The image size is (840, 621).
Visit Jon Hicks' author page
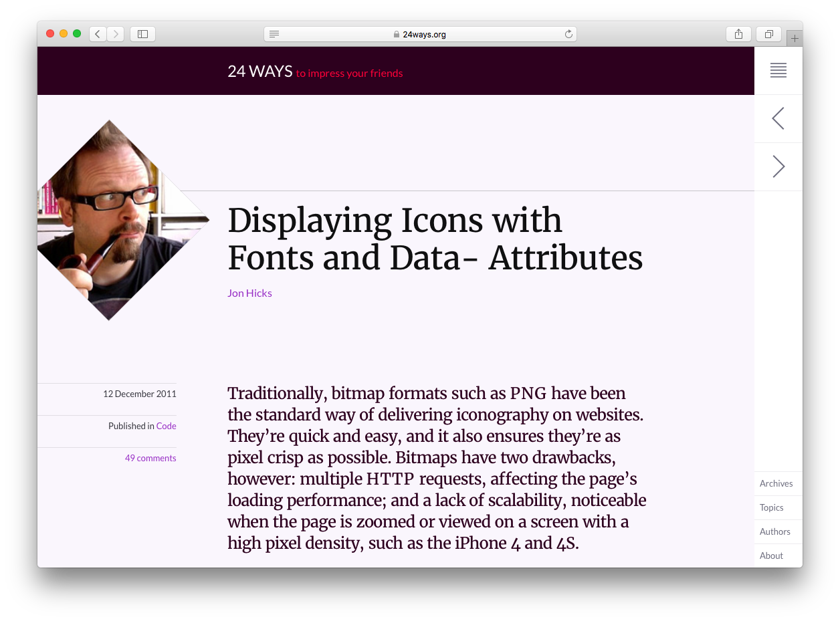249,293
